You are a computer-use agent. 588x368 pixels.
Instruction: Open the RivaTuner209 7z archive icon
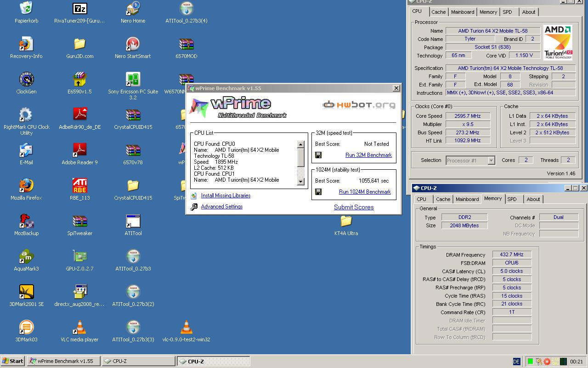pyautogui.click(x=79, y=8)
